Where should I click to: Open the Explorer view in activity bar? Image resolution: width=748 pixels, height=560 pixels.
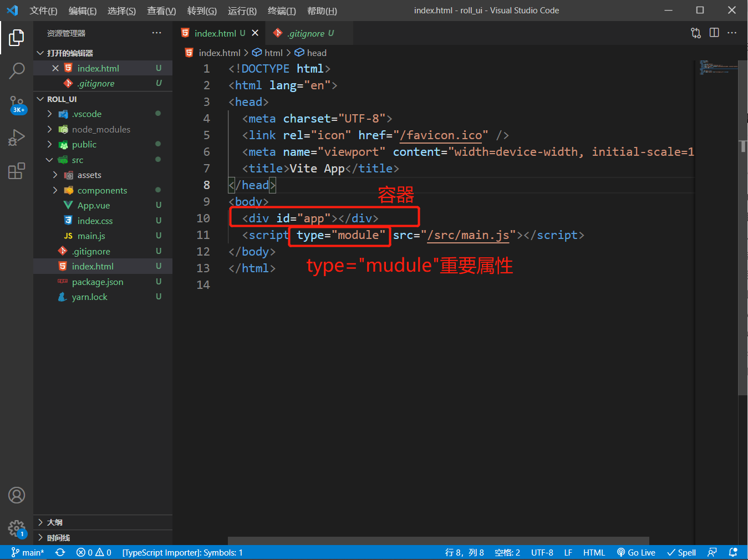(x=17, y=38)
